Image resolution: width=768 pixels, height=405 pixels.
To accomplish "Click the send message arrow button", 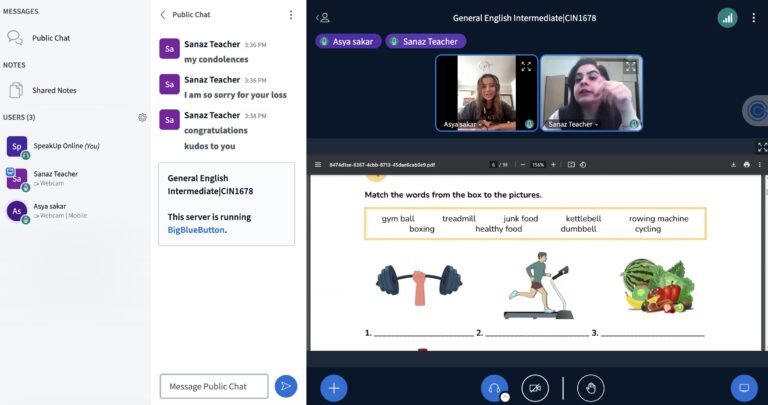I will point(286,386).
